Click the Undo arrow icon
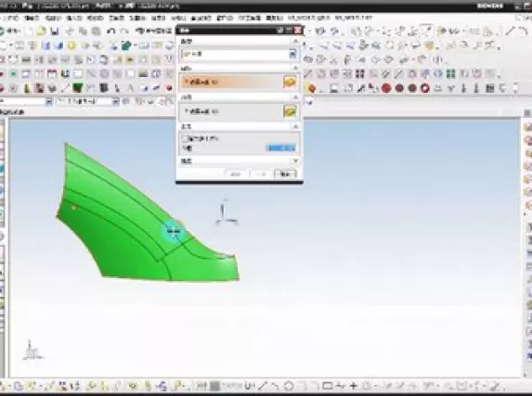This screenshot has width=532, height=396. coord(110,32)
